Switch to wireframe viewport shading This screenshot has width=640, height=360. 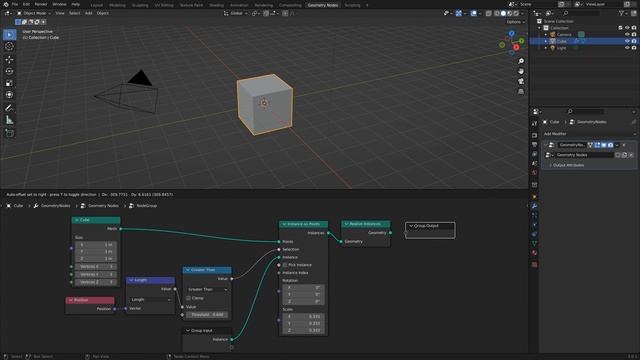click(x=496, y=13)
